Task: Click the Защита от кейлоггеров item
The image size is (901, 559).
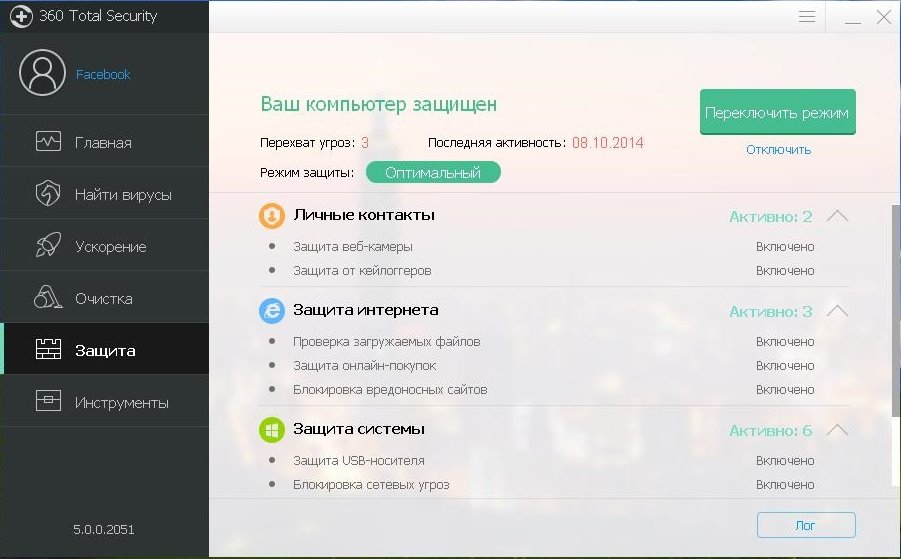Action: pyautogui.click(x=362, y=271)
